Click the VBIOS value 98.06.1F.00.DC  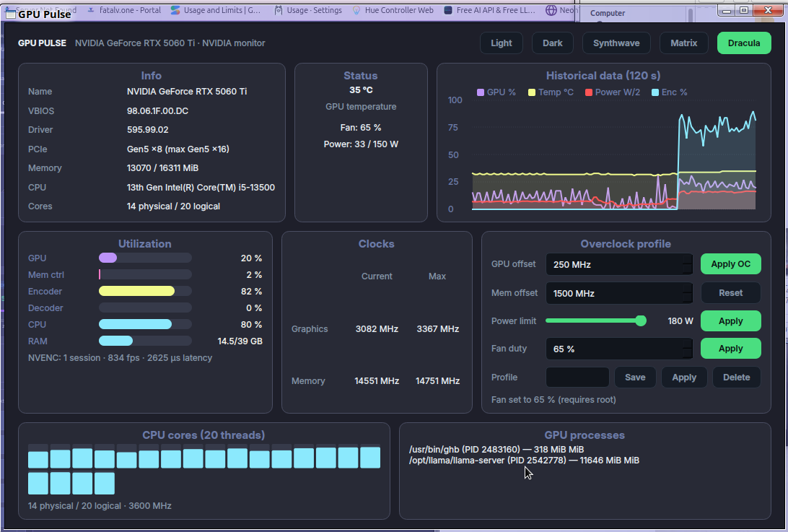pyautogui.click(x=157, y=111)
